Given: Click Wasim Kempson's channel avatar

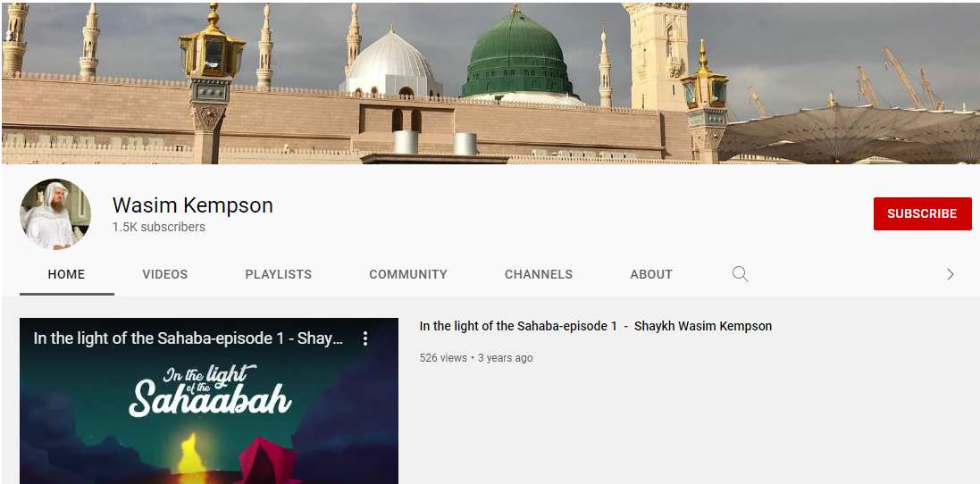Looking at the screenshot, I should [55, 214].
